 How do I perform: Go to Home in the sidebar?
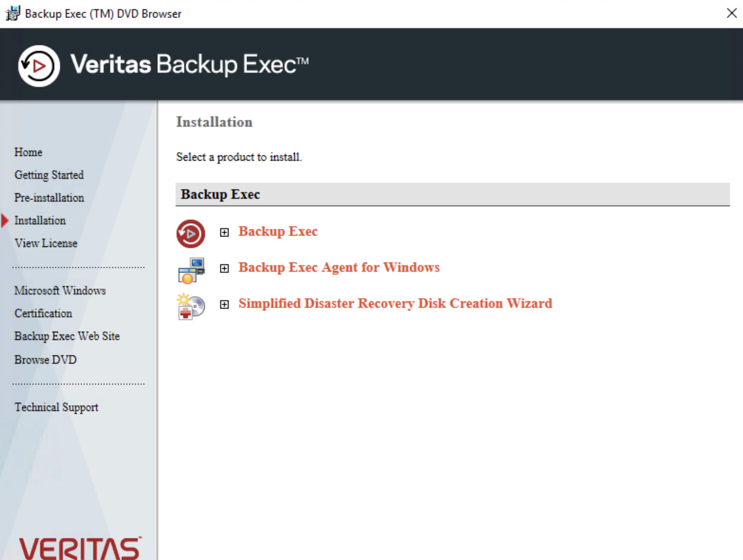28,152
